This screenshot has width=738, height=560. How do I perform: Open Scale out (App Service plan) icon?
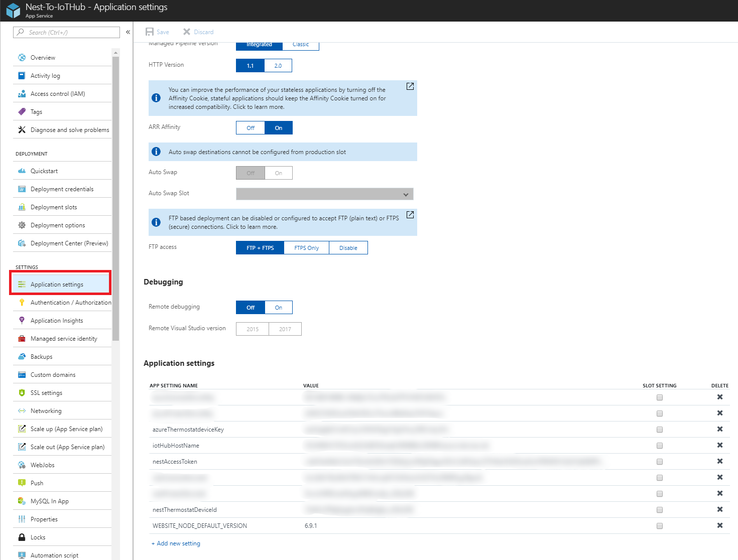pyautogui.click(x=22, y=447)
